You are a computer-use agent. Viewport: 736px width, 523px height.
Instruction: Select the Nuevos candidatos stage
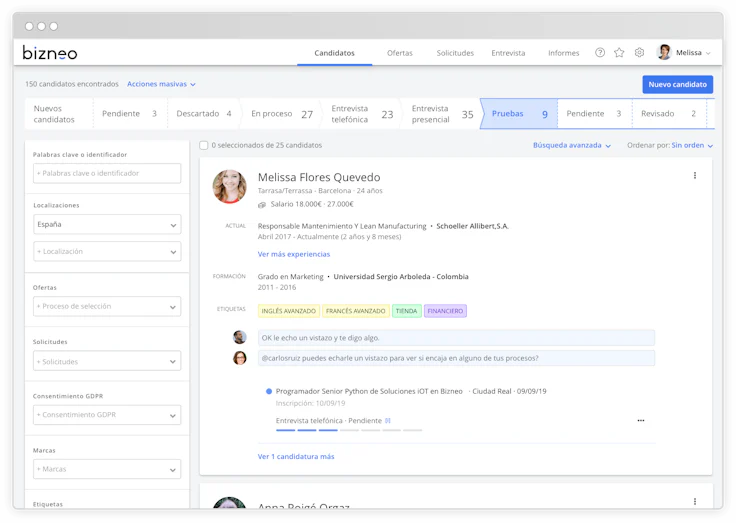[59, 114]
